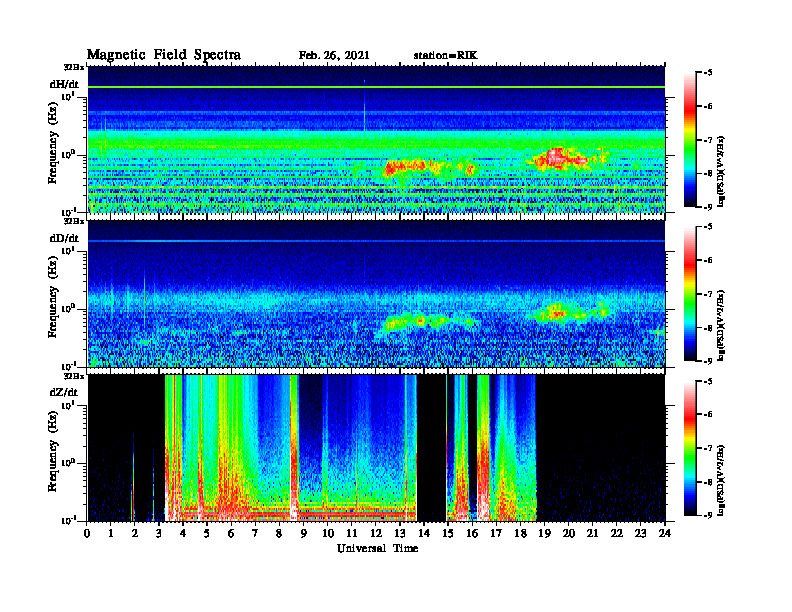Click the 10^1 frequency tick of dD/dt panel
Viewport: 792px width, 612px height.
[x=68, y=250]
